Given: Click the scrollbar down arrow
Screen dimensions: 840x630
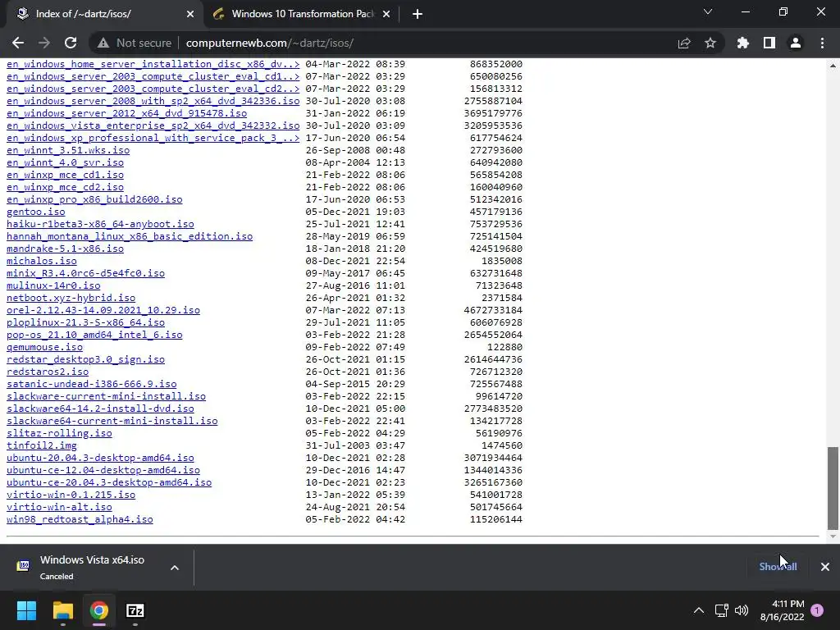Looking at the screenshot, I should (x=833, y=536).
